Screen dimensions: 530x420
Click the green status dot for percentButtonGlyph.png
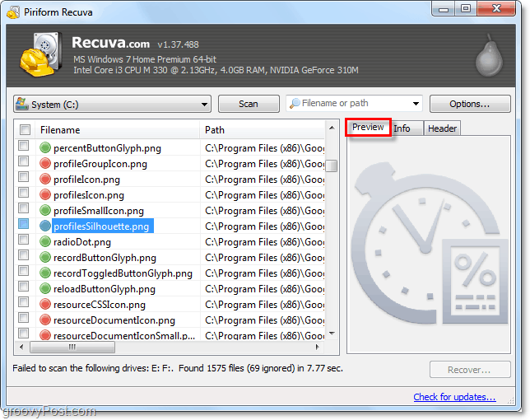tap(45, 147)
